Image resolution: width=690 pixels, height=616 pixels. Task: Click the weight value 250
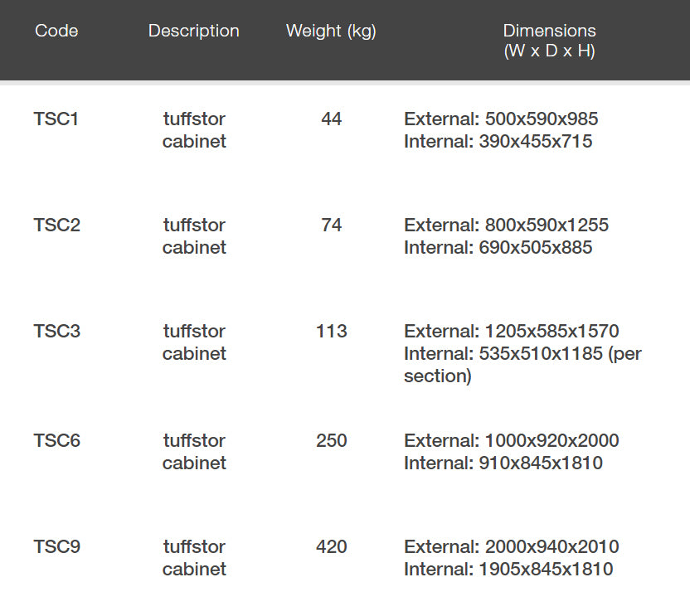coord(331,441)
